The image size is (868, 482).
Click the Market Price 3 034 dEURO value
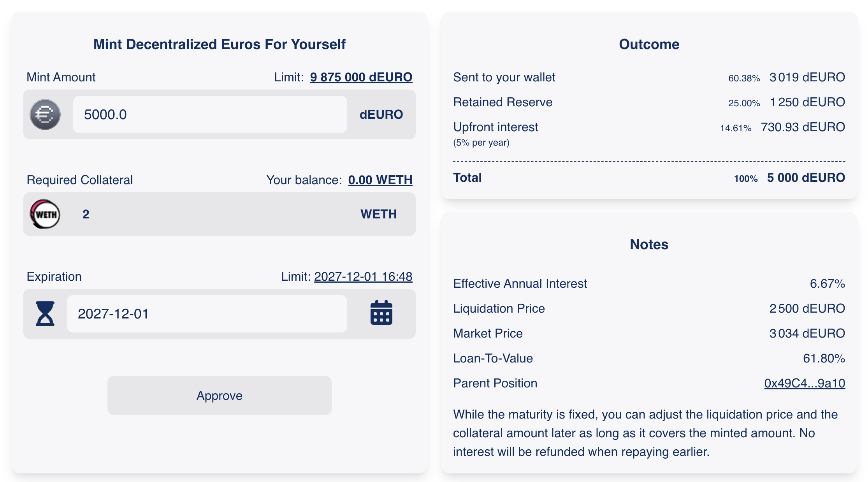pos(807,333)
